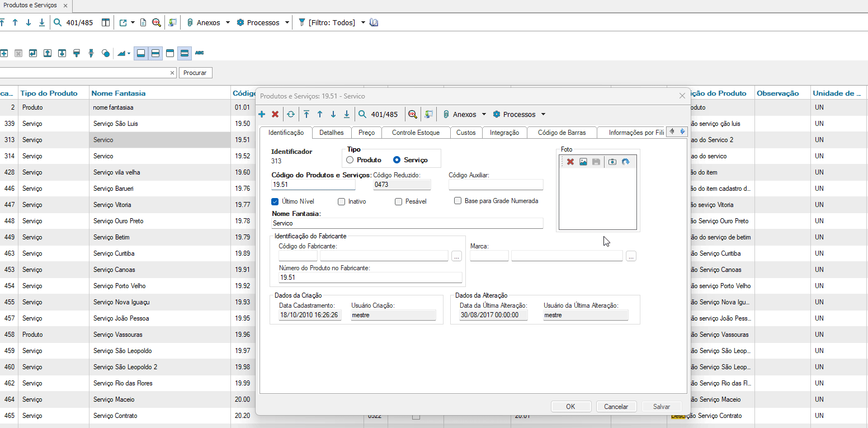Refresh the record in the dialog toolbar
Image resolution: width=868 pixels, height=428 pixels.
pos(291,114)
